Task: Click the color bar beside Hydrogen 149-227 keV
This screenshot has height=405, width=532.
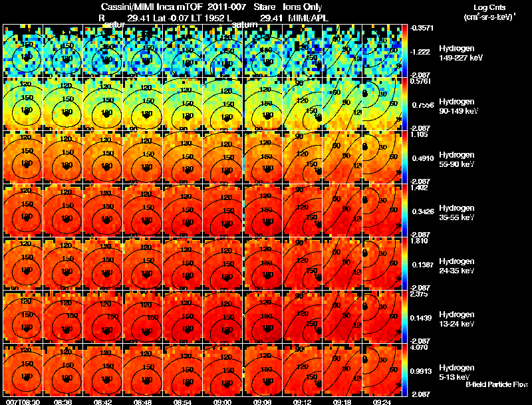Action: (404, 51)
